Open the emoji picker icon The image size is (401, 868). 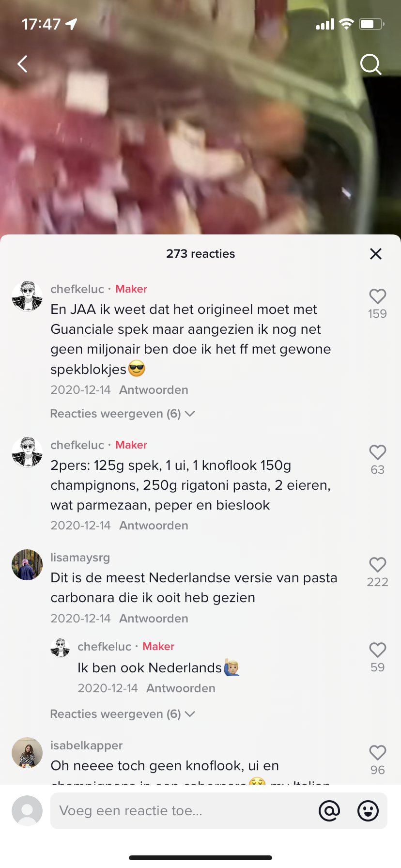368,810
